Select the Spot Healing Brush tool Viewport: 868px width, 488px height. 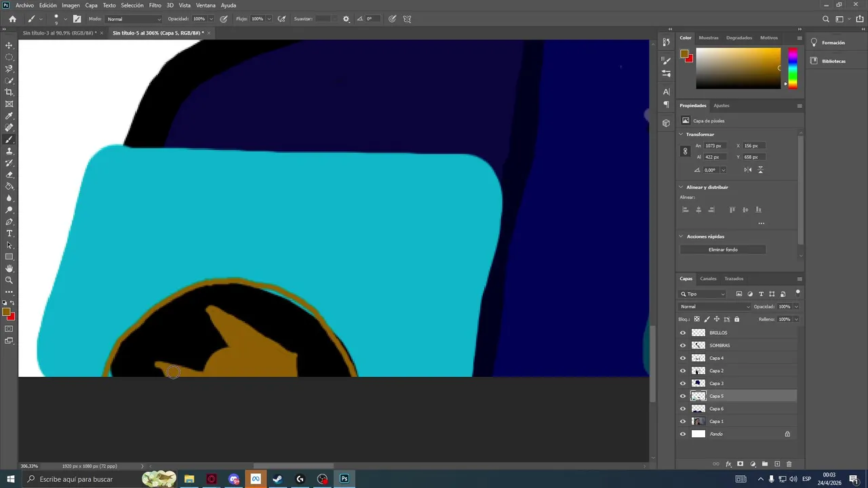click(x=9, y=127)
